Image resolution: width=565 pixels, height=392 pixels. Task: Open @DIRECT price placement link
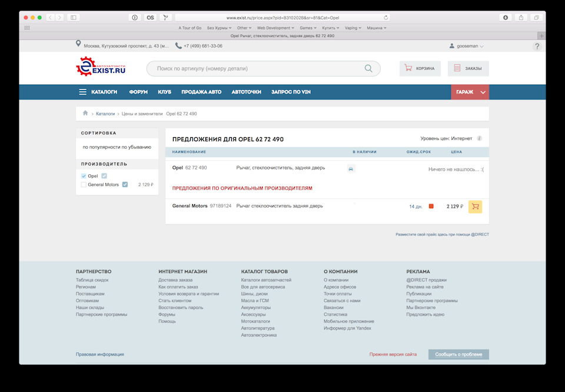tap(442, 234)
